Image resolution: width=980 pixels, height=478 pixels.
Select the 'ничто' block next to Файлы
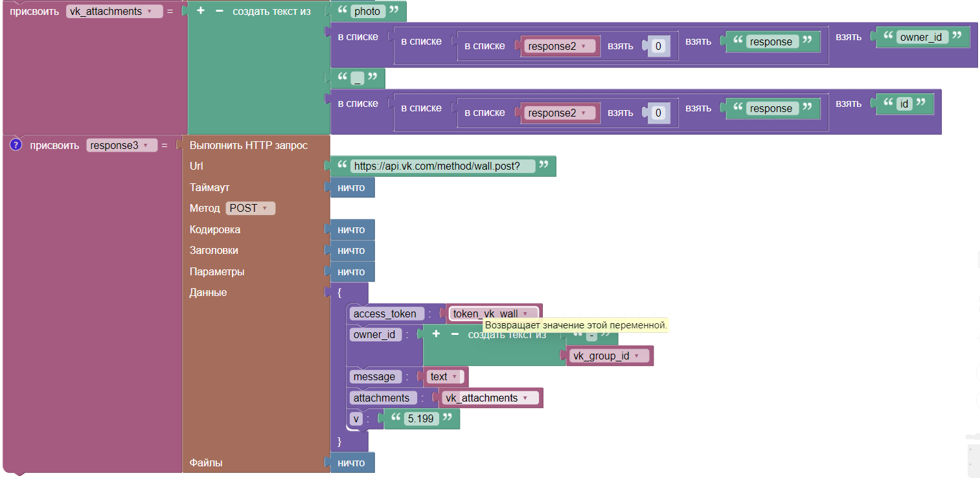(351, 463)
